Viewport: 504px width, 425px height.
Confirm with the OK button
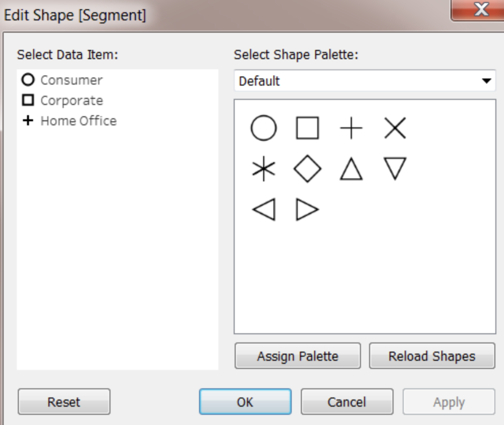coord(245,402)
